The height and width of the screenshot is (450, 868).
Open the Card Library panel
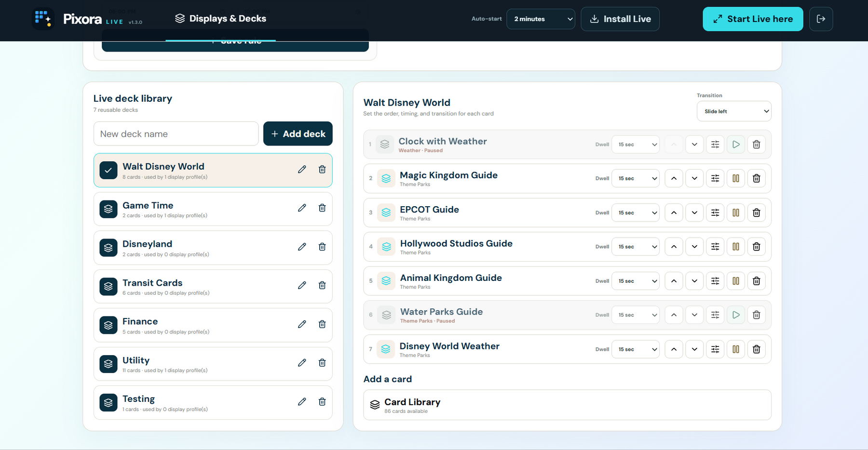[x=567, y=405]
